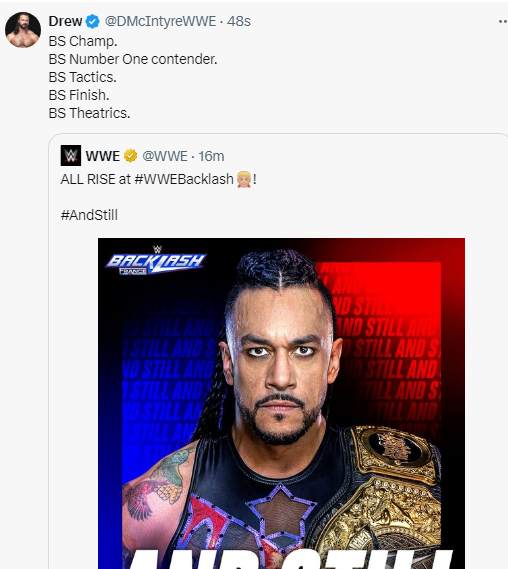Click the "BS Champ." tweet text line

(x=83, y=41)
